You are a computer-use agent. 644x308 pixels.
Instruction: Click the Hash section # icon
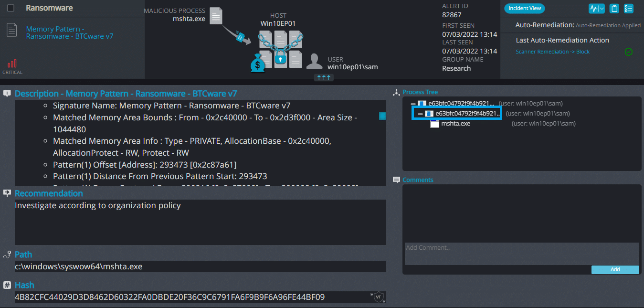pyautogui.click(x=7, y=285)
